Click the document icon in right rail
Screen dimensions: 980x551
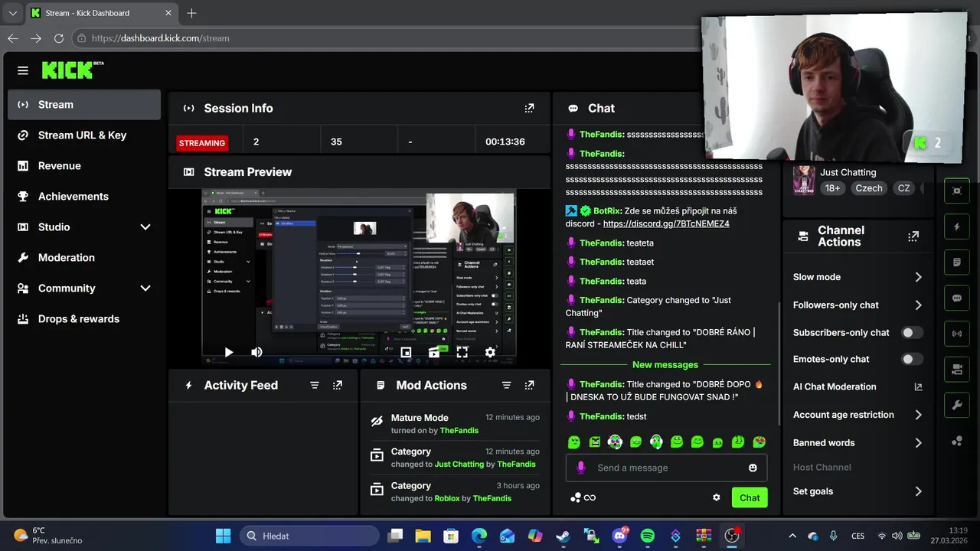pos(957,262)
